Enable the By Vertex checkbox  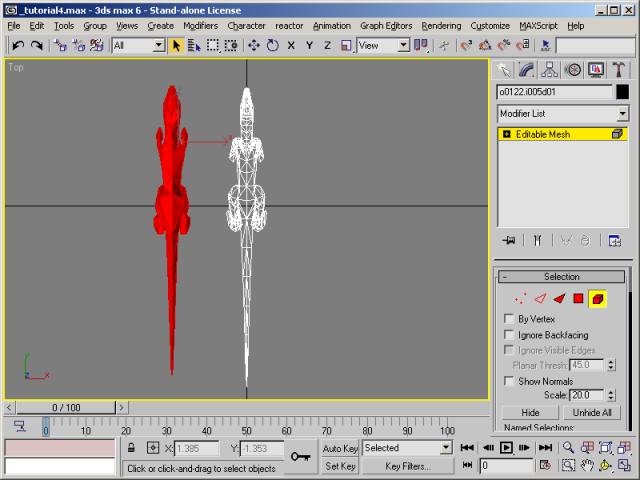(x=509, y=319)
